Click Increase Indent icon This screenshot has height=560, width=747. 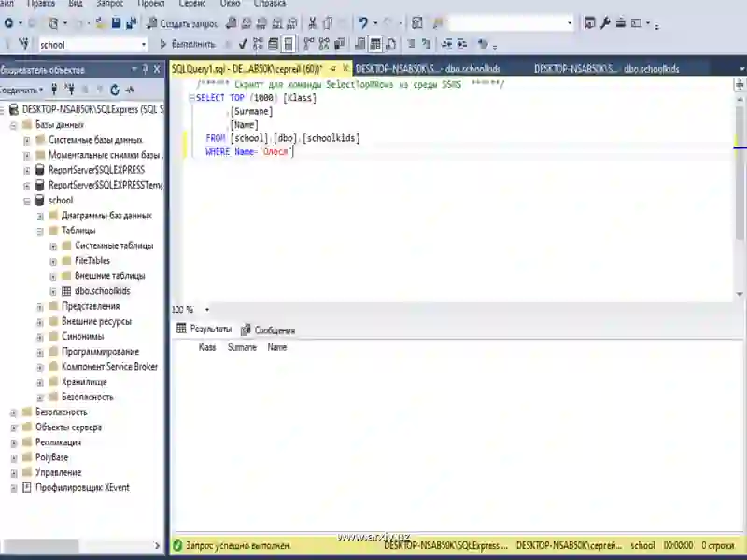click(x=462, y=44)
